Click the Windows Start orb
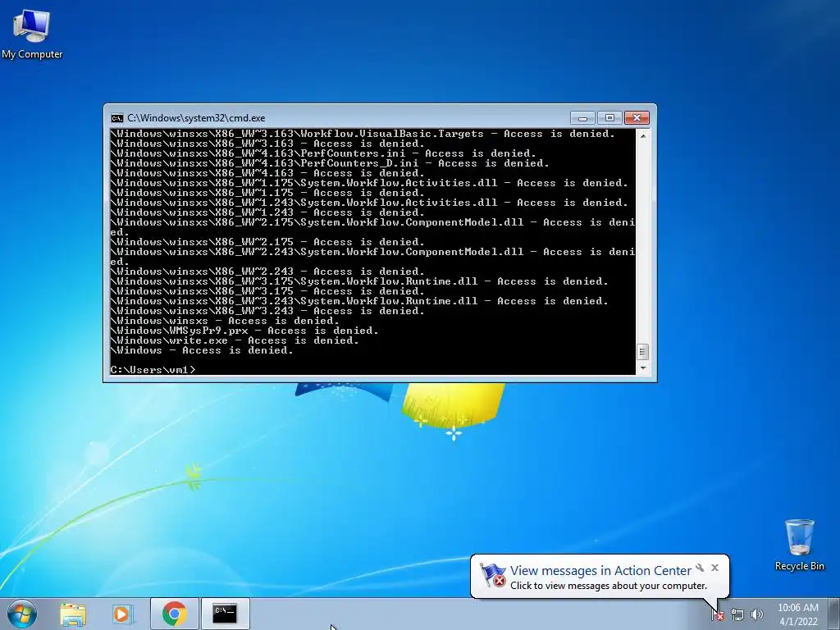Image resolution: width=840 pixels, height=630 pixels. tap(22, 614)
